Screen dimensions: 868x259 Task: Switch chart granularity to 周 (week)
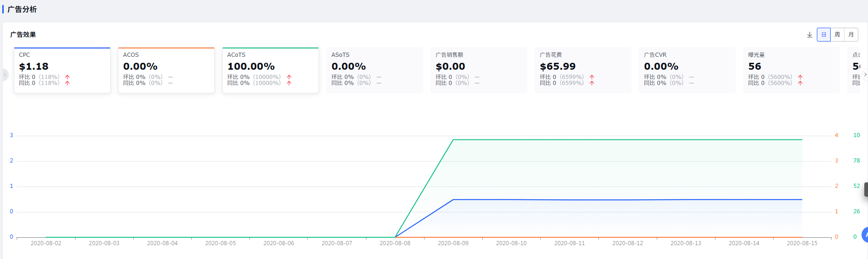837,35
